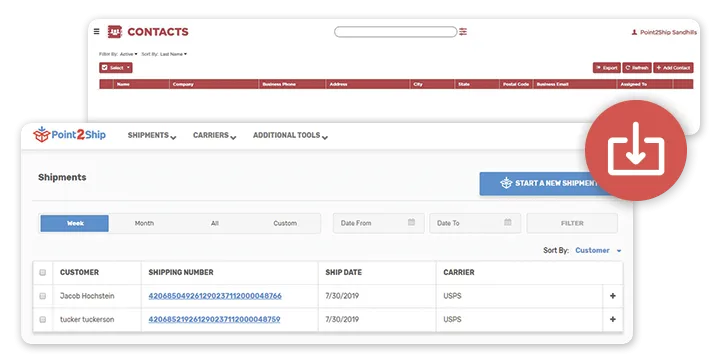720x362 pixels.
Task: Click the Date To input field
Action: (x=475, y=223)
